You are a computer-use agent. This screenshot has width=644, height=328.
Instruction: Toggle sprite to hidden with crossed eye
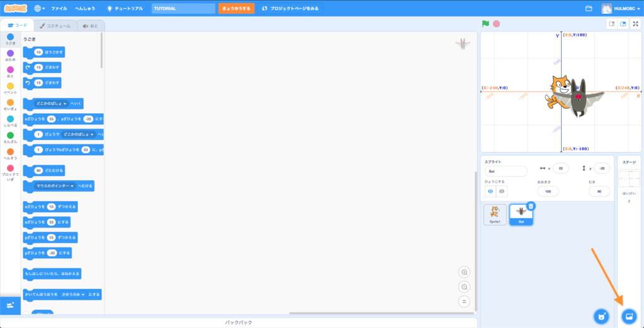click(x=501, y=191)
